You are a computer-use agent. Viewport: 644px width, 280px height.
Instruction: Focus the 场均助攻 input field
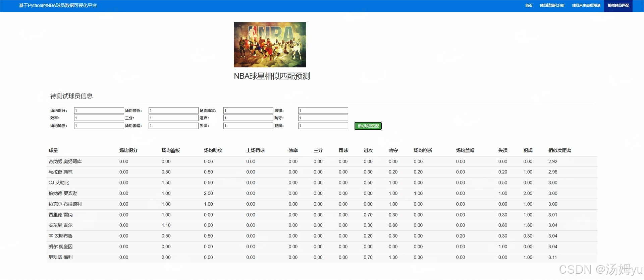coord(248,111)
